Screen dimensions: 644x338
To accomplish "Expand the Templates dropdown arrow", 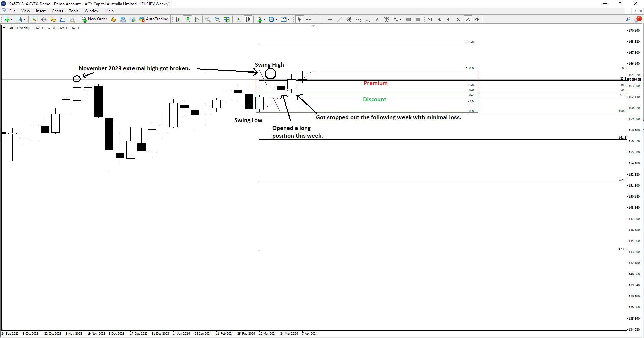I will point(289,19).
